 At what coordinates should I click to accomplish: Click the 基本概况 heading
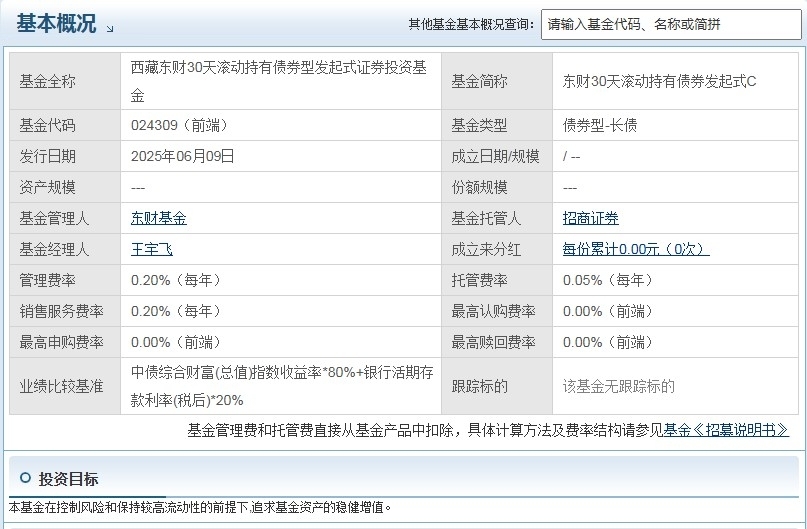point(56,24)
